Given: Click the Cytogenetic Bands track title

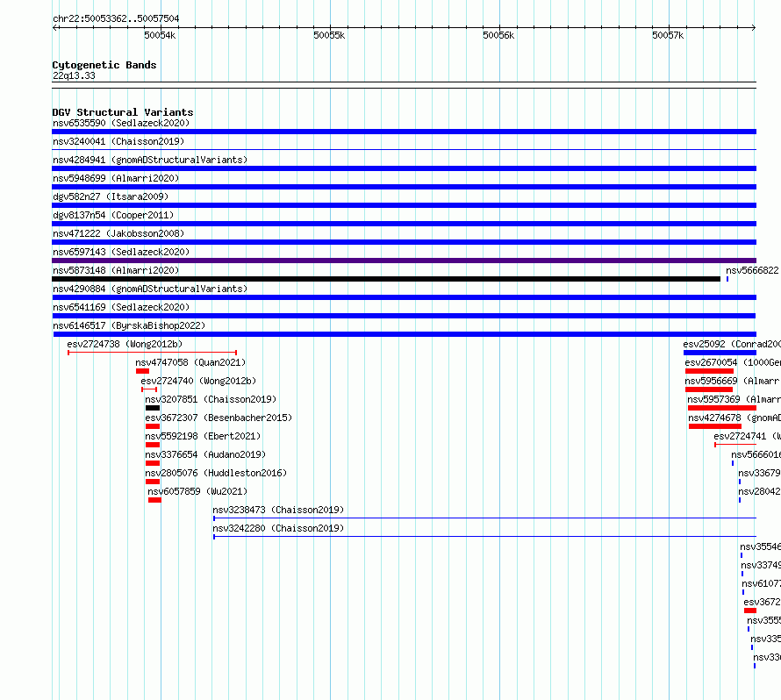Looking at the screenshot, I should [x=104, y=65].
